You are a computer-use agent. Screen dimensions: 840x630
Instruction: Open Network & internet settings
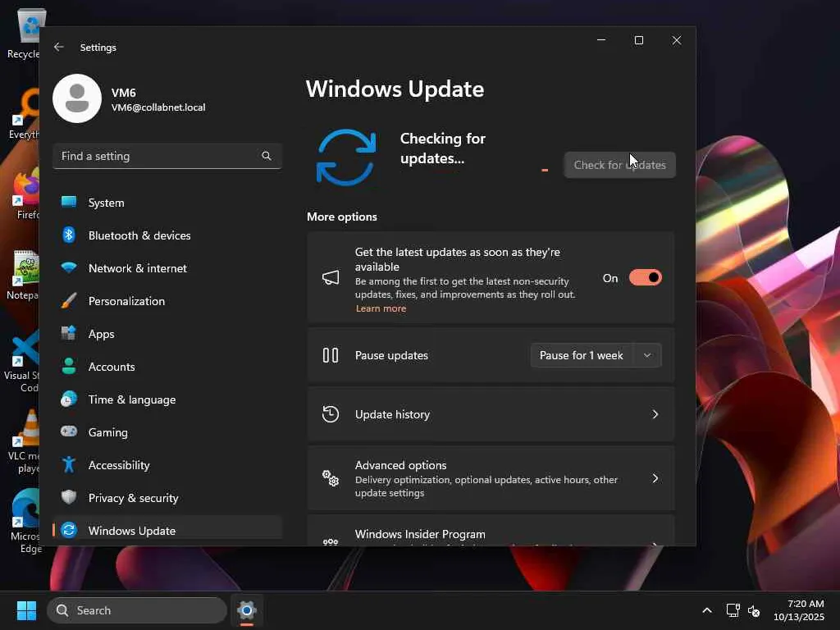pyautogui.click(x=167, y=268)
